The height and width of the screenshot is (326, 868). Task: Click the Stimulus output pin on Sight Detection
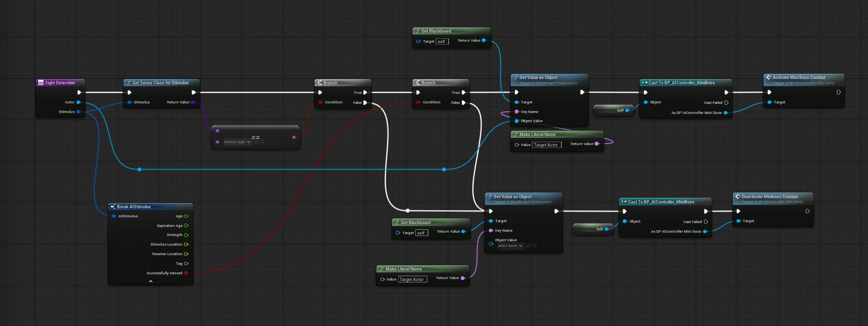coord(78,112)
